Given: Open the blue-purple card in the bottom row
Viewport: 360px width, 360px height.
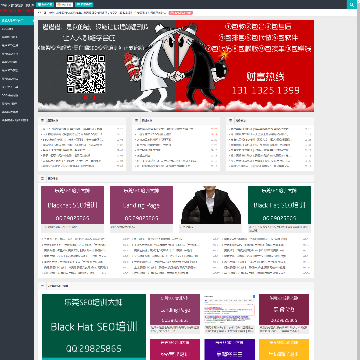Looking at the screenshot, I should [x=230, y=349].
